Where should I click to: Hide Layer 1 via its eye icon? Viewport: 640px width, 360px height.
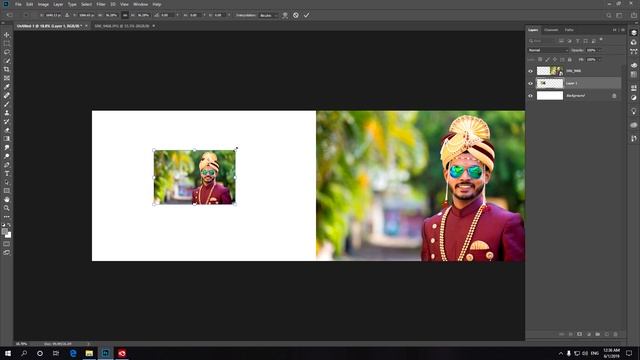coord(530,83)
